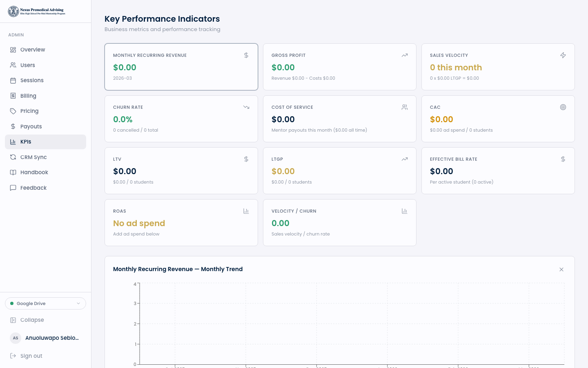Select the Velocity / Churn card
The width and height of the screenshot is (588, 368).
click(x=339, y=222)
